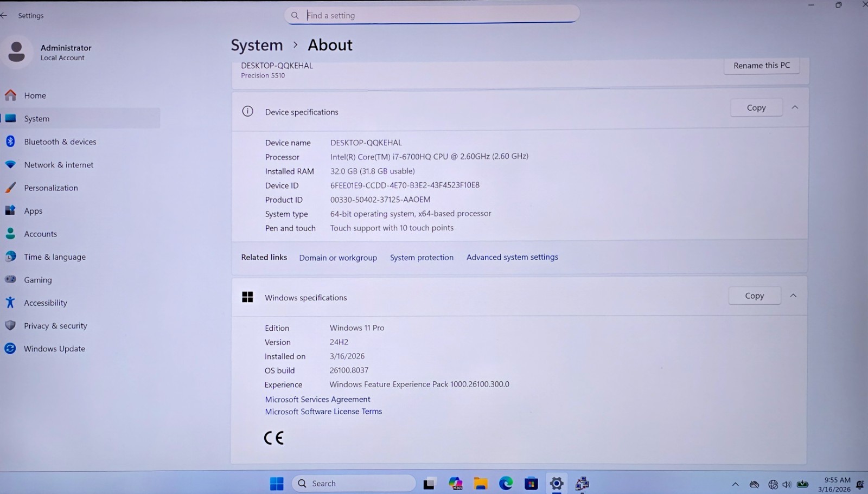Collapse the Windows specifications section
The image size is (868, 494).
pos(793,296)
